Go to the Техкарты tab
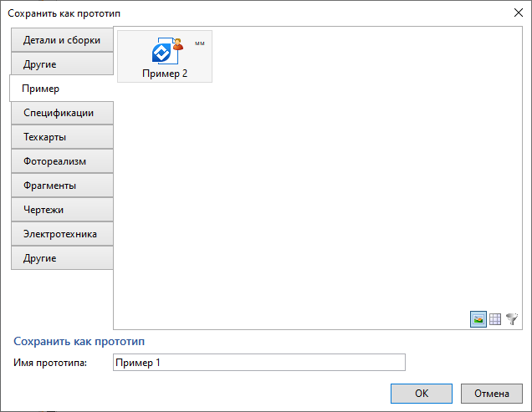 (x=62, y=137)
